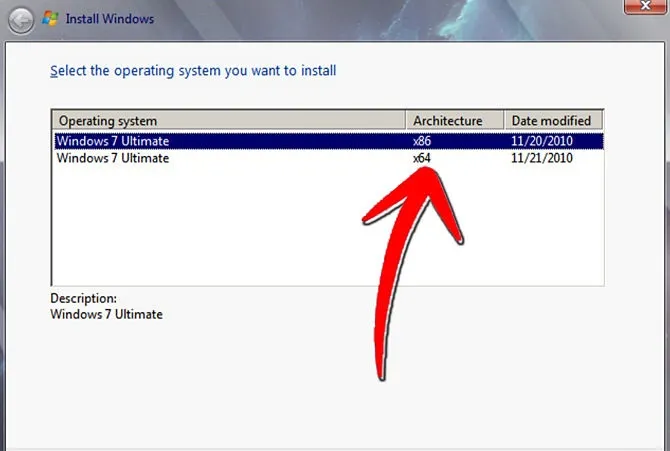The width and height of the screenshot is (670, 451).
Task: Click the Windows flag logo icon
Action: [50, 18]
